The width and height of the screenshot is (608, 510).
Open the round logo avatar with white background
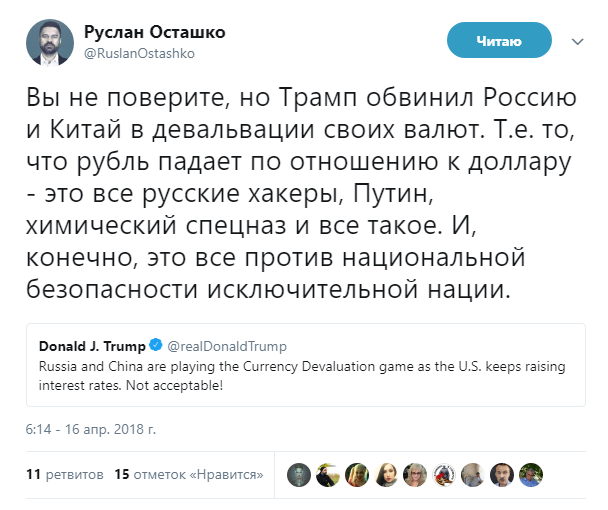[x=445, y=475]
